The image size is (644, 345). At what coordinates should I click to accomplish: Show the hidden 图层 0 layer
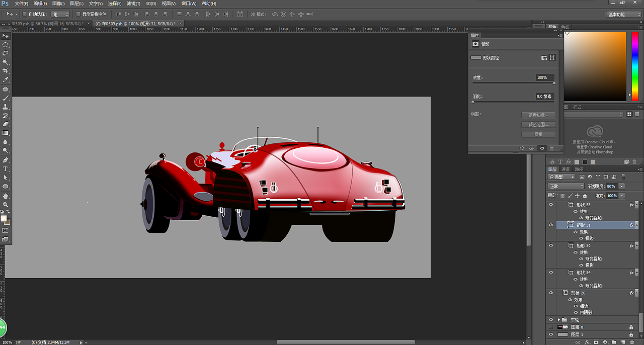click(551, 327)
